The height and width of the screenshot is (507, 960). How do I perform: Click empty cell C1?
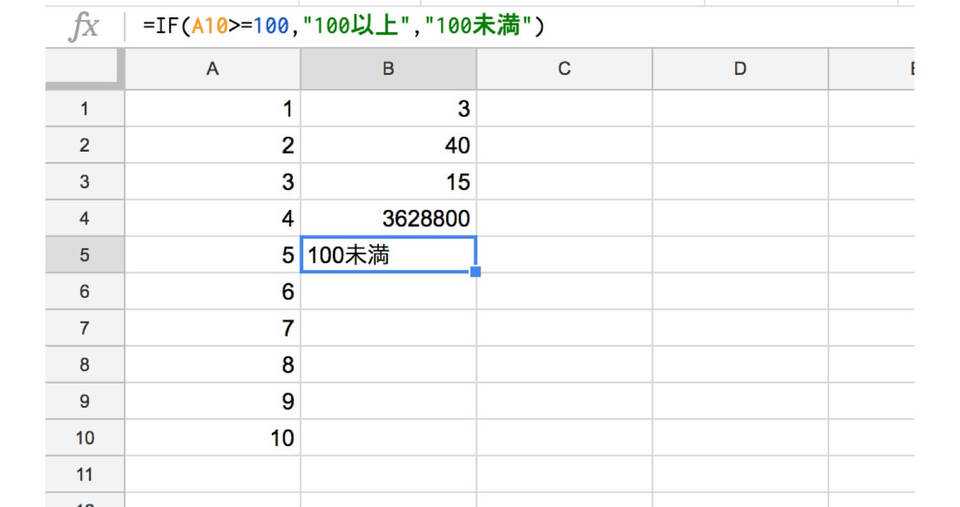pyautogui.click(x=564, y=109)
